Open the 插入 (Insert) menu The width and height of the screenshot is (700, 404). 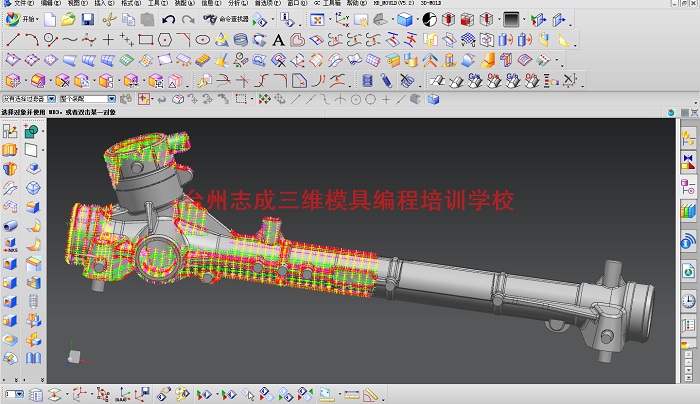pos(104,3)
